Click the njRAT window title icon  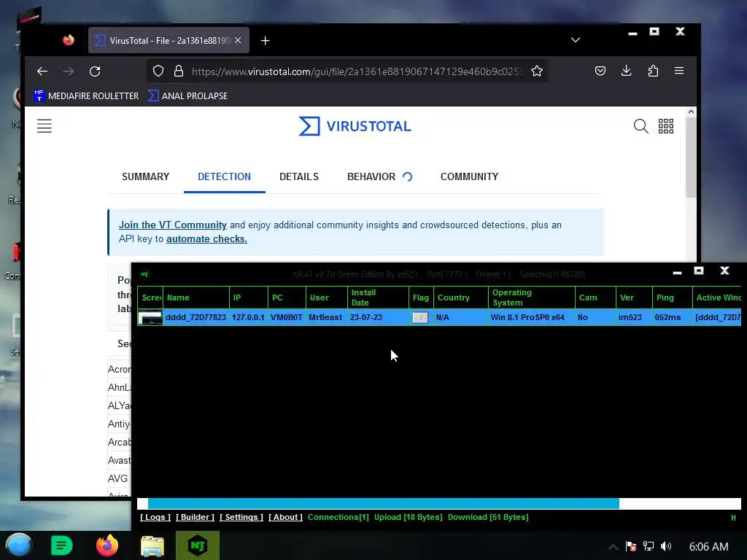[x=144, y=274]
